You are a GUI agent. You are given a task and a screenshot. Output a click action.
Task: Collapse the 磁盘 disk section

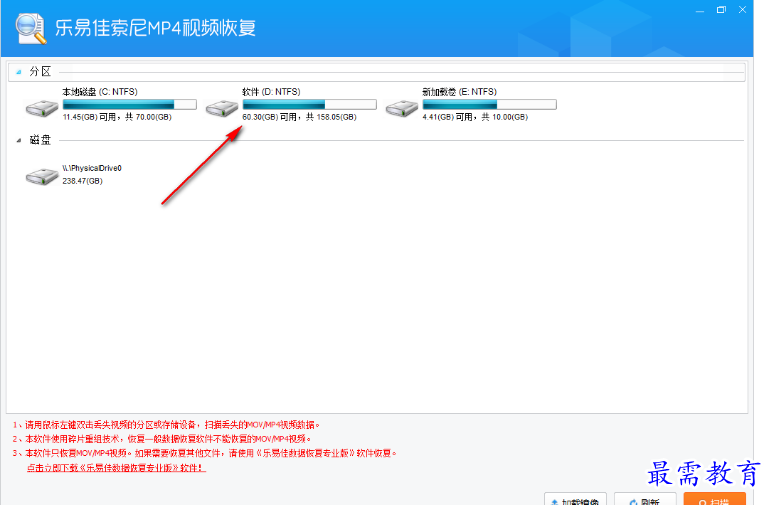point(19,140)
